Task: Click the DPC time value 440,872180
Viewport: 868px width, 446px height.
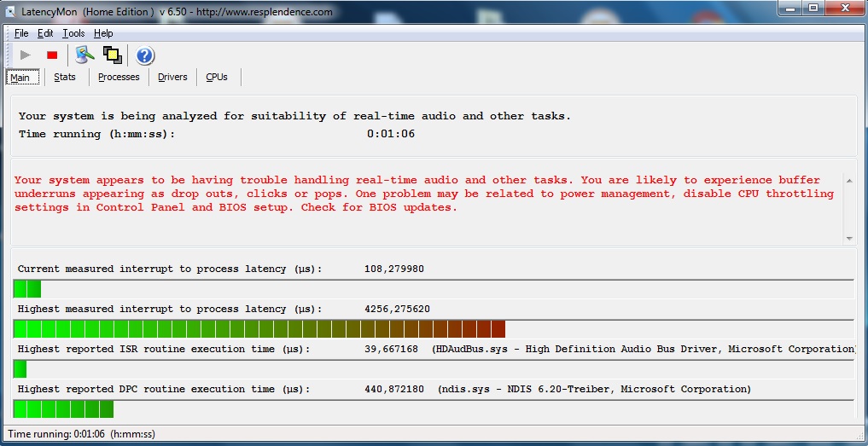Action: [x=394, y=389]
